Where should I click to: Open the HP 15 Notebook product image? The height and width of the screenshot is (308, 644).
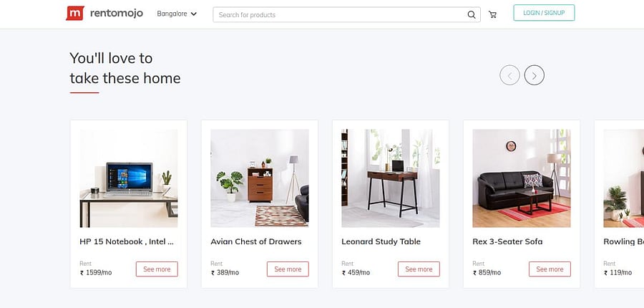[129, 178]
